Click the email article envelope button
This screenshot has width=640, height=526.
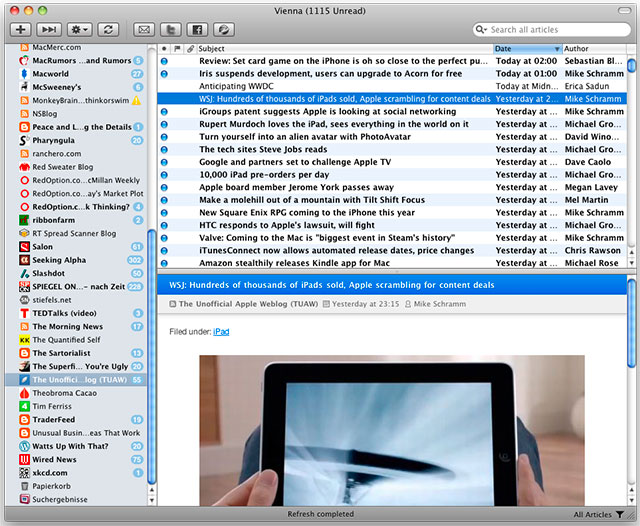click(144, 29)
